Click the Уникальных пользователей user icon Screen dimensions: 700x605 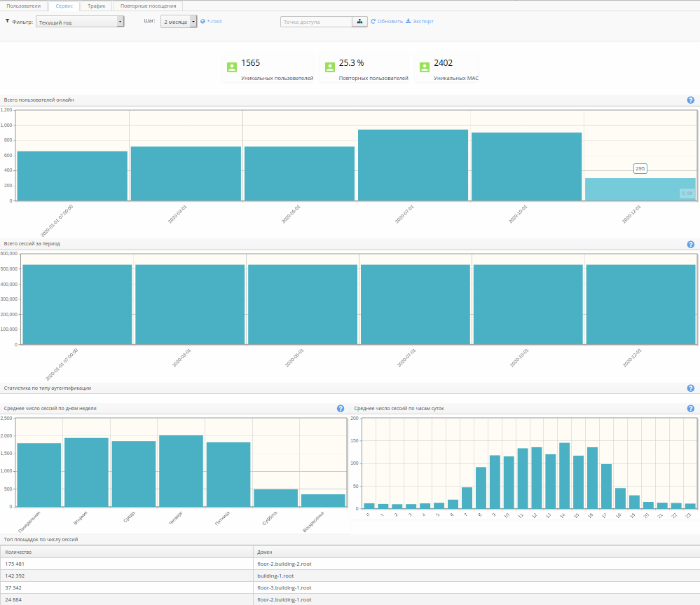pyautogui.click(x=231, y=67)
